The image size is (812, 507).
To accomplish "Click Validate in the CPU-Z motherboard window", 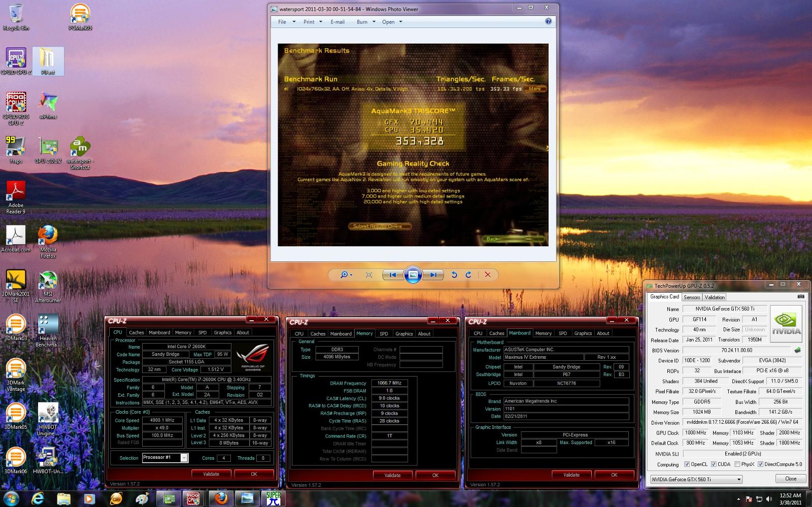I will click(x=571, y=475).
